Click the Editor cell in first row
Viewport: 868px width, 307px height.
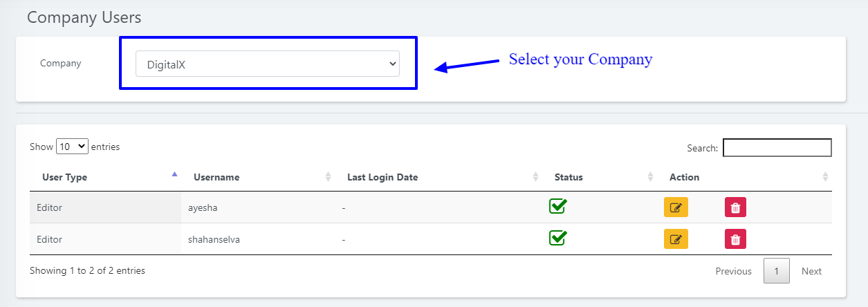(50, 207)
